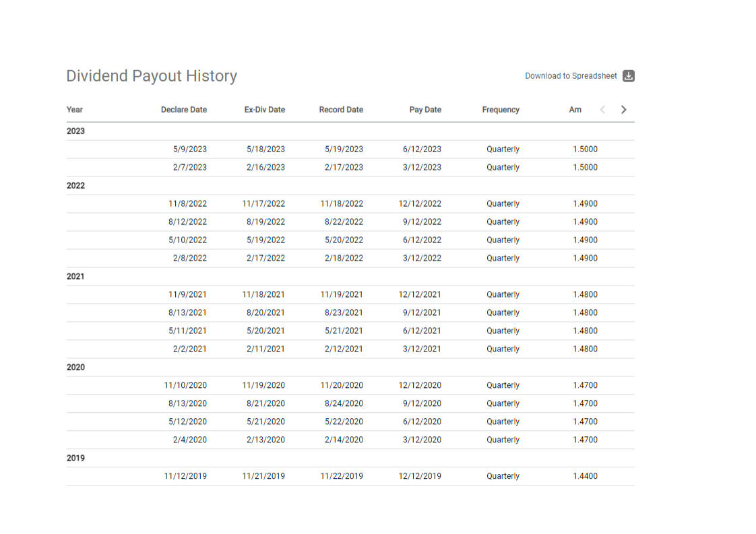Click ex-div date 11/19/2020

[263, 386]
